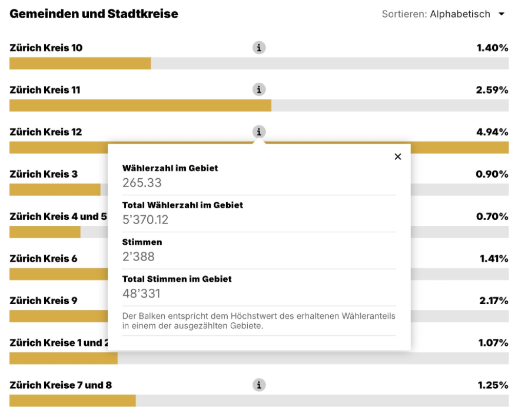
Task: Click the 4.94% value for Kreis 12
Action: click(x=492, y=132)
